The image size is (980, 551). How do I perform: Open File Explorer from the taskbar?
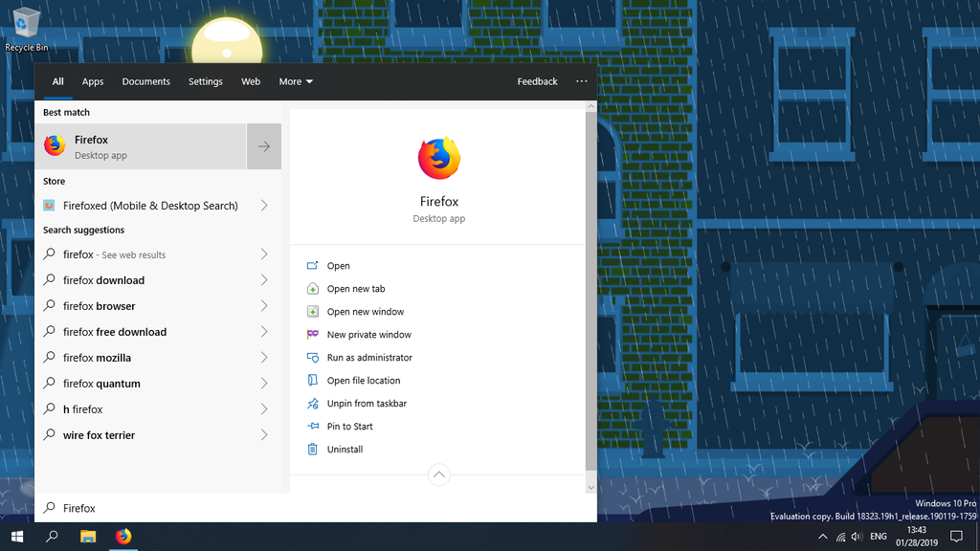click(x=87, y=537)
